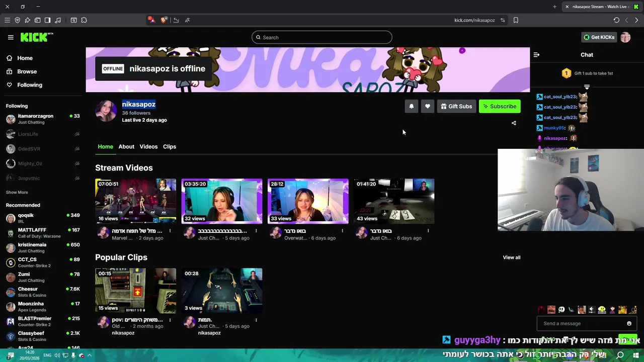Open Windows search on taskbar
644x362 pixels.
(x=621, y=355)
